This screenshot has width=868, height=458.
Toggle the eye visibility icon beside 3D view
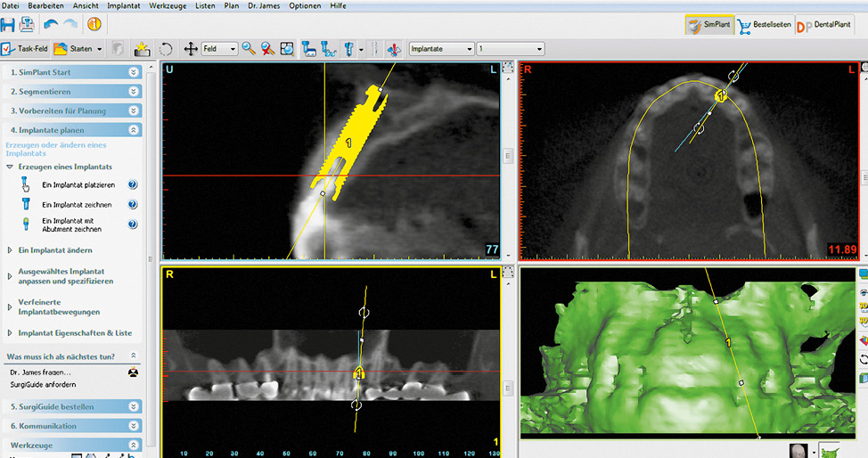(x=863, y=292)
